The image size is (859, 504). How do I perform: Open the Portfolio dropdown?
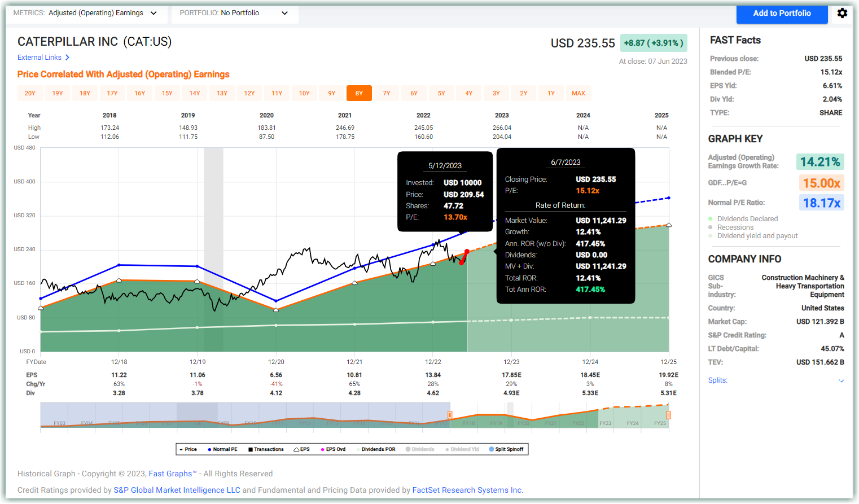pos(235,13)
